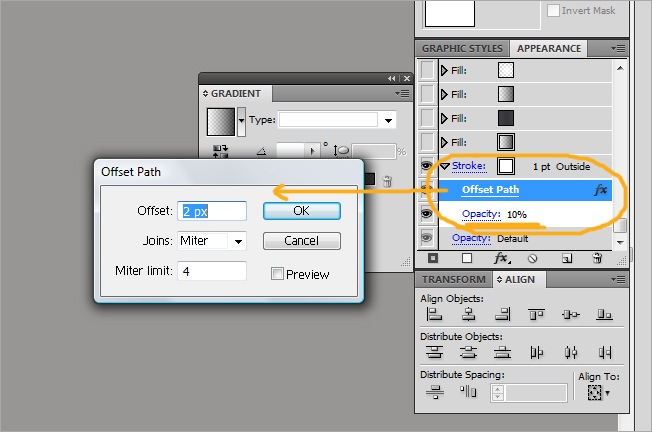652x432 pixels.
Task: Click Vertical Align Top icon
Action: (536, 314)
